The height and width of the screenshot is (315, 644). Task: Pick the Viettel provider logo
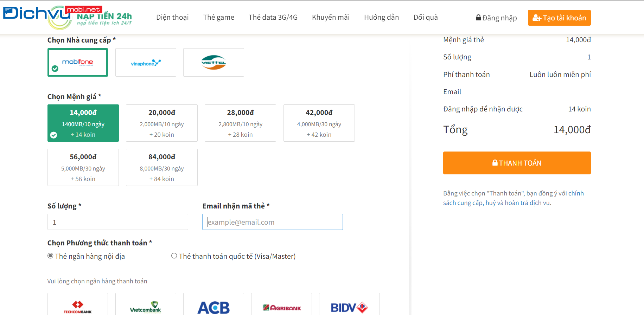pos(213,63)
